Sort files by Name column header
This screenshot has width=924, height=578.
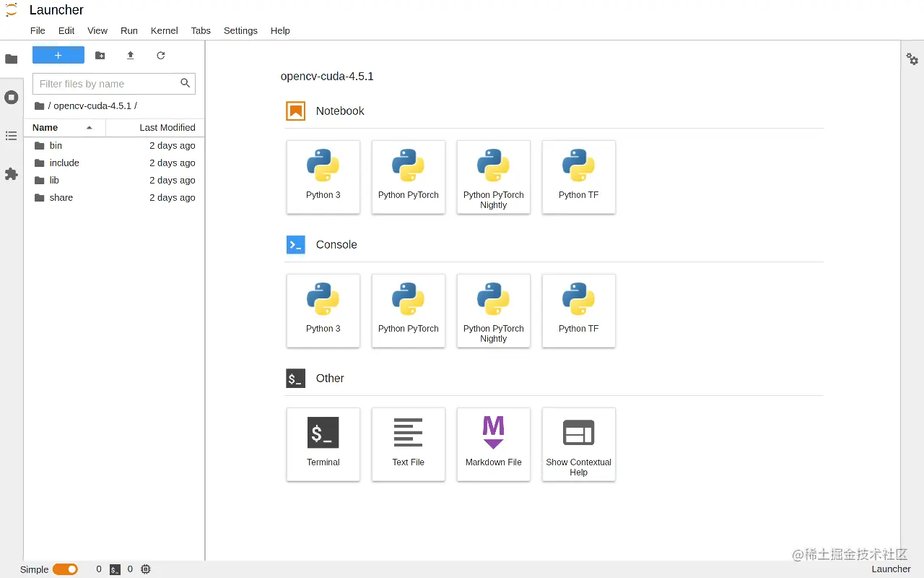point(64,127)
